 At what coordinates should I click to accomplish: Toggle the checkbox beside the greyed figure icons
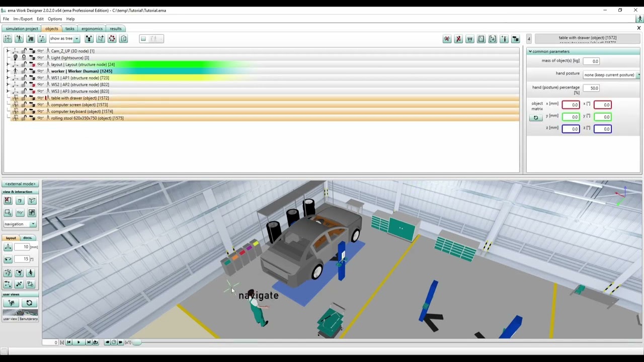pyautogui.click(x=143, y=39)
